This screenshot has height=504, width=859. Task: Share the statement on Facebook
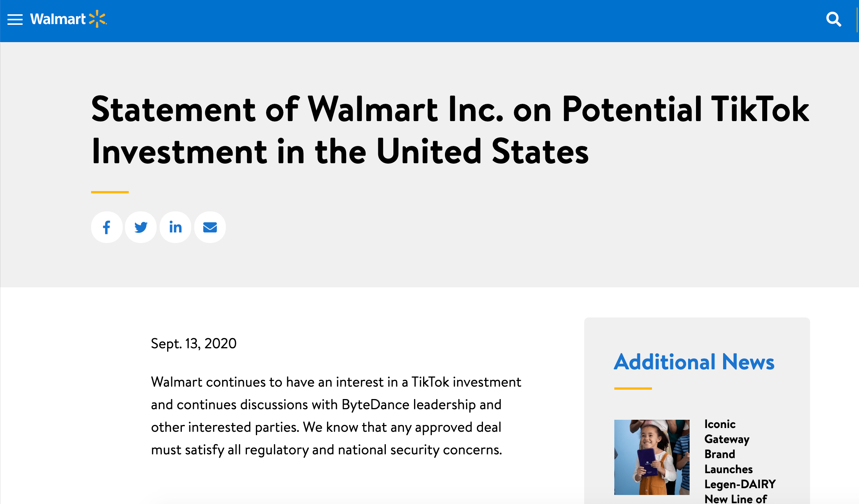coord(107,227)
